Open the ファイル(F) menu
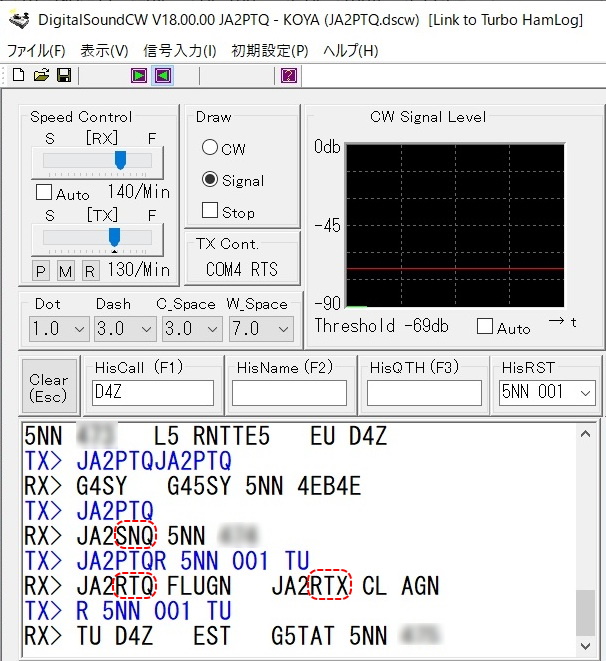Screen dimensions: 606x661 point(36,51)
